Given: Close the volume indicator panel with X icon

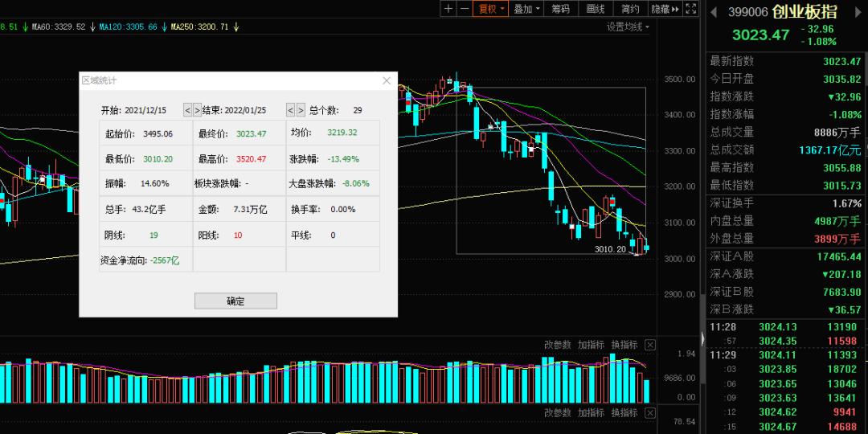Looking at the screenshot, I should click(650, 345).
